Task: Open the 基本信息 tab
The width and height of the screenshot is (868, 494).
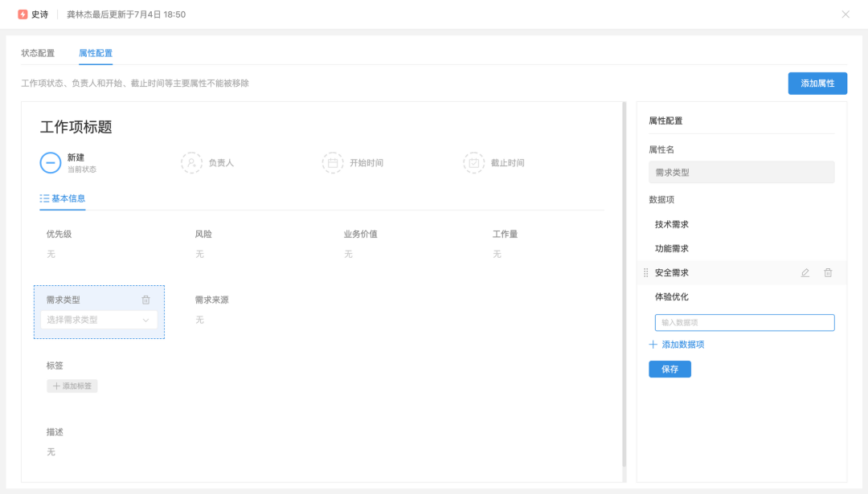Action: 63,198
